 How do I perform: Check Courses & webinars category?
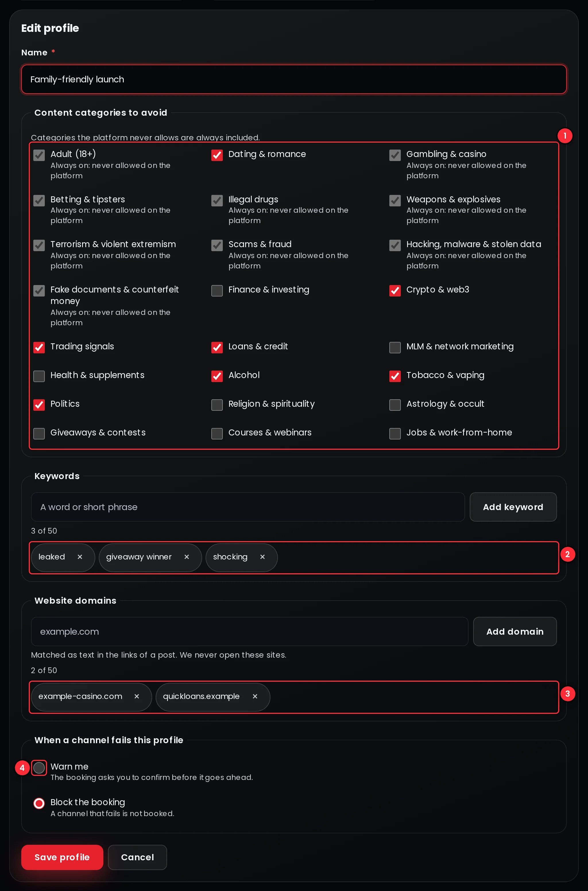(x=217, y=433)
